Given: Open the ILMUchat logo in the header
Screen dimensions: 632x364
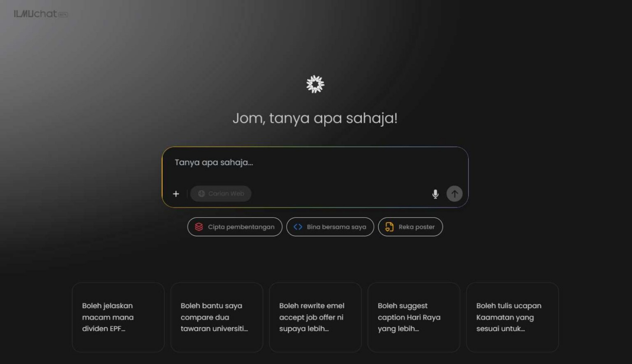Looking at the screenshot, I should 35,14.
